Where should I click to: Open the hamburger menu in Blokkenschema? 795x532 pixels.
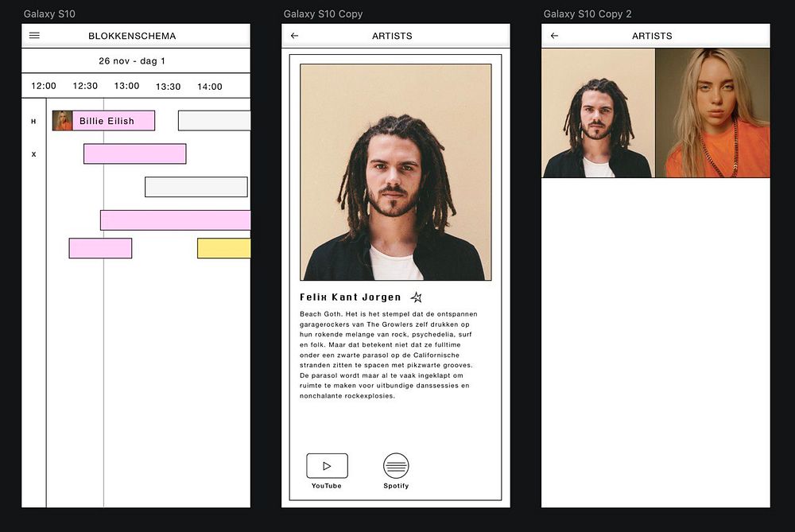34,36
